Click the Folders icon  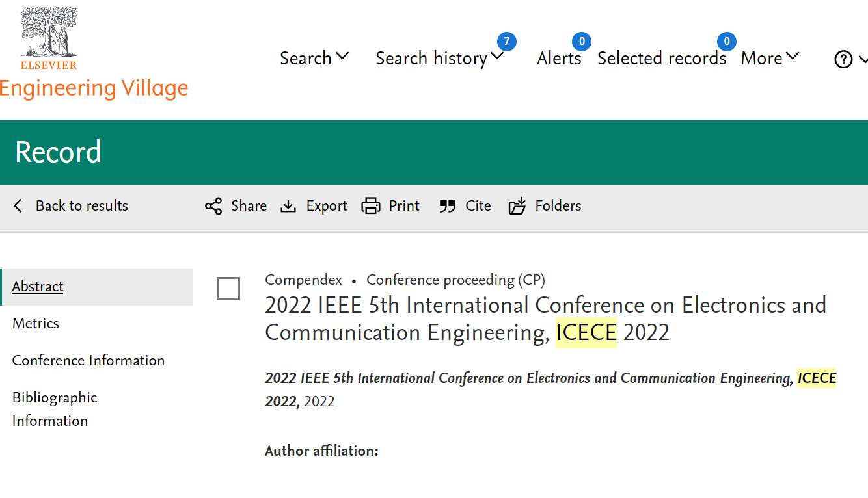[x=517, y=206]
